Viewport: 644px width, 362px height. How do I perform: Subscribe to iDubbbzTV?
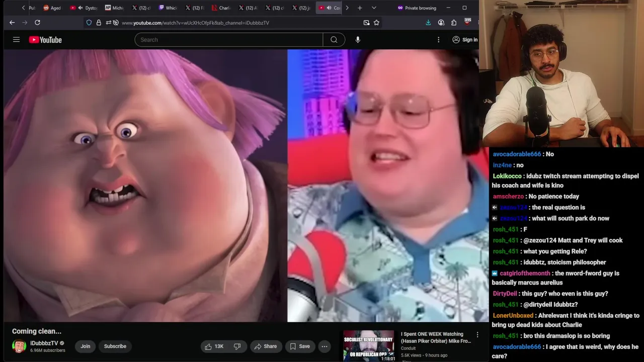point(115,346)
